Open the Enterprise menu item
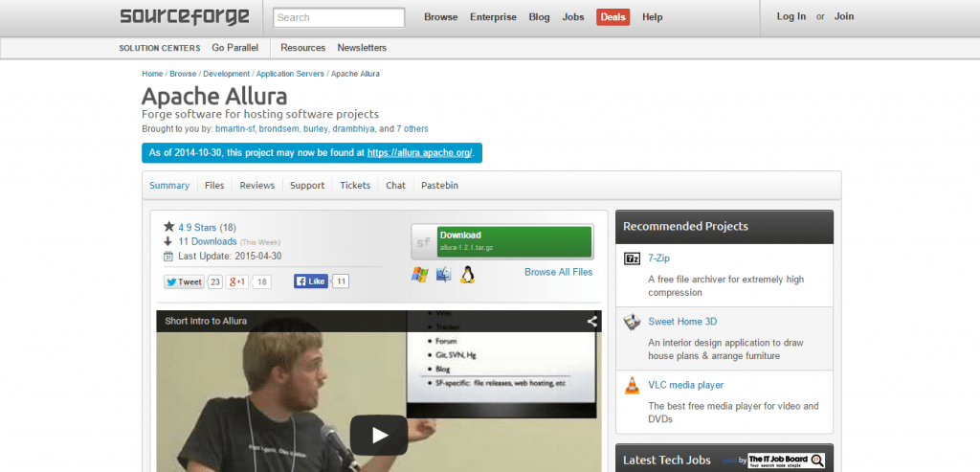The height and width of the screenshot is (472, 980). click(x=493, y=17)
